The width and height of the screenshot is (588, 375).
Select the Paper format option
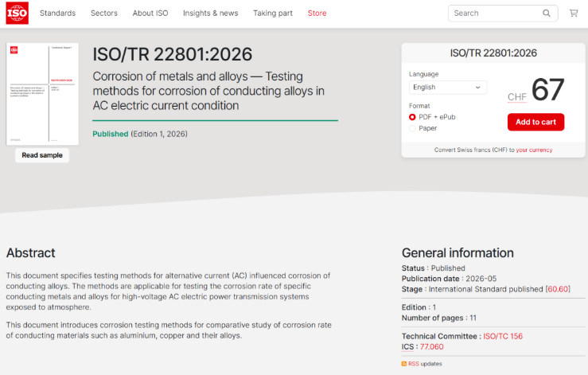[412, 128]
